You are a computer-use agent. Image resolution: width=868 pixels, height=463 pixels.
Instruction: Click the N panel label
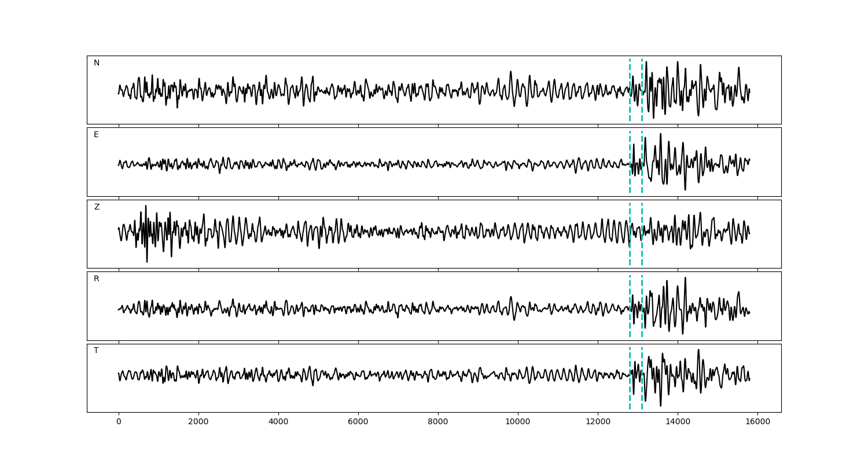97,63
